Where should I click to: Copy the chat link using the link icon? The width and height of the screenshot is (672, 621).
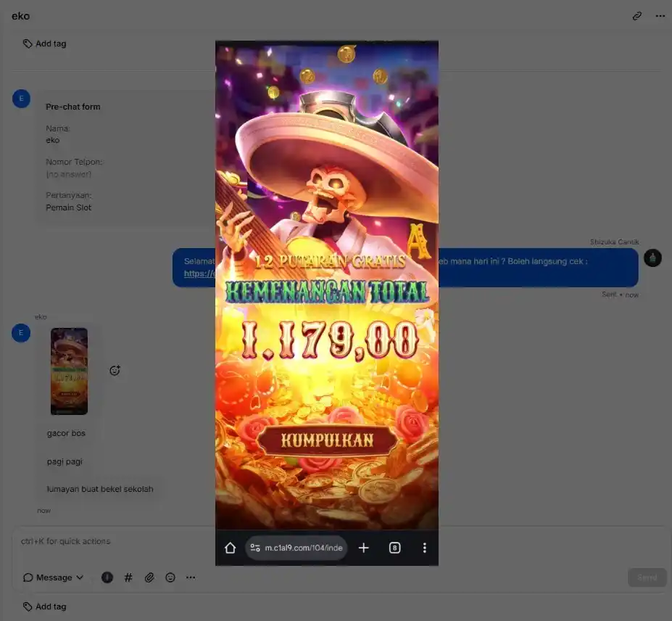pyautogui.click(x=637, y=16)
